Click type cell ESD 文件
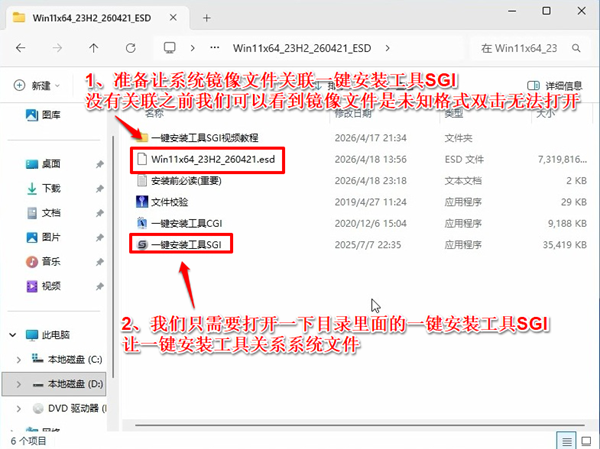 [464, 159]
